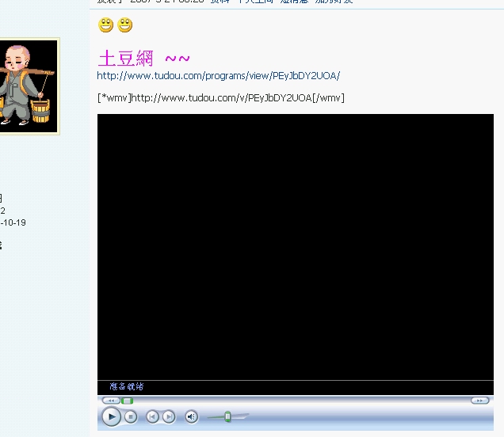This screenshot has width=504, height=437.
Task: Mute the media player sound
Action: click(191, 416)
